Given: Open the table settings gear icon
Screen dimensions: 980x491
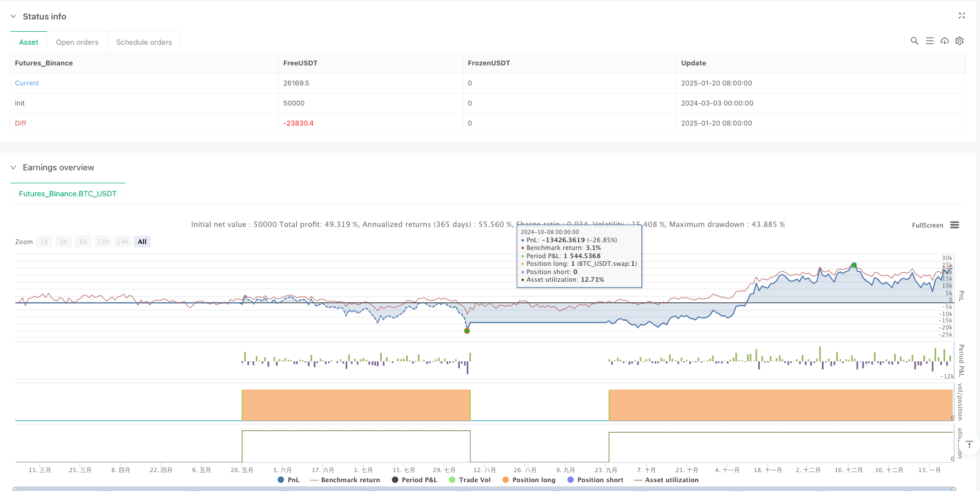Looking at the screenshot, I should pyautogui.click(x=959, y=41).
